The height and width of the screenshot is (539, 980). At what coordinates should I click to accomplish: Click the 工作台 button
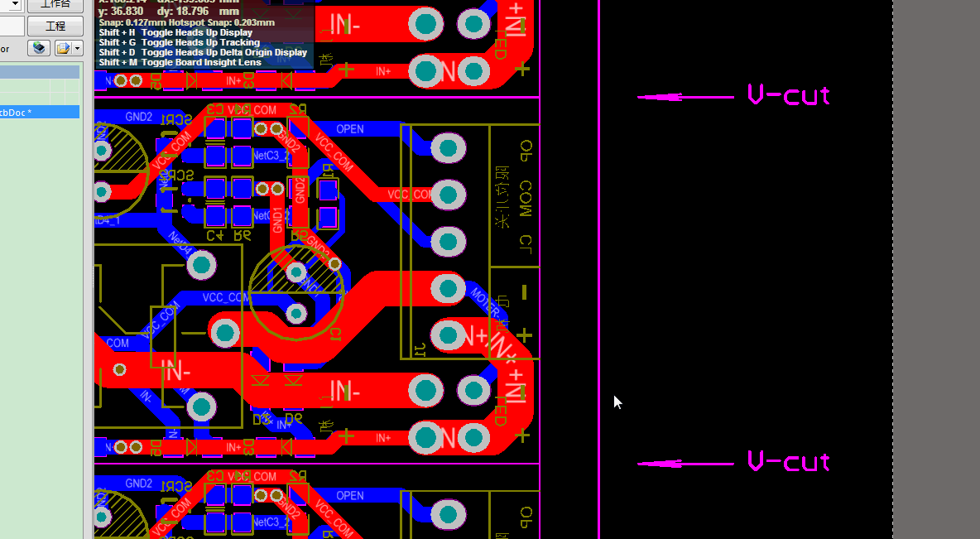coord(55,5)
